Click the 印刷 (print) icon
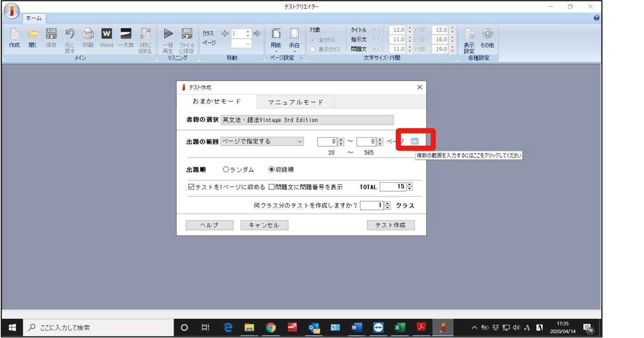Image resolution: width=644 pixels, height=338 pixels. (x=88, y=38)
